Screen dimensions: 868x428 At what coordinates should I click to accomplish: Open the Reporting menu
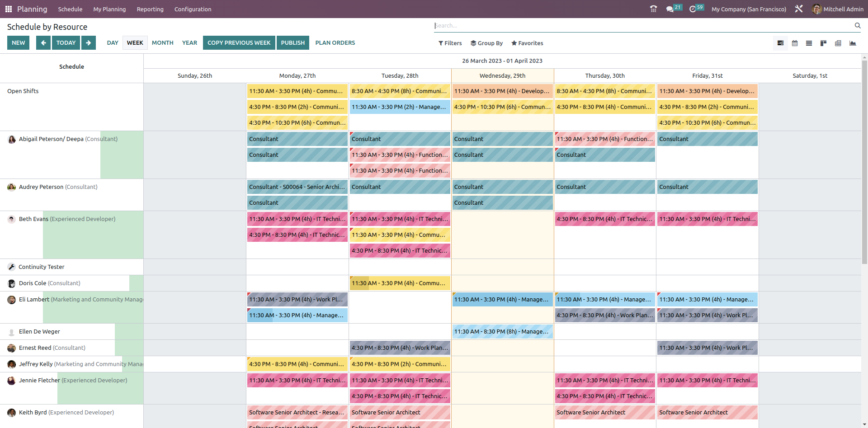[x=150, y=9]
